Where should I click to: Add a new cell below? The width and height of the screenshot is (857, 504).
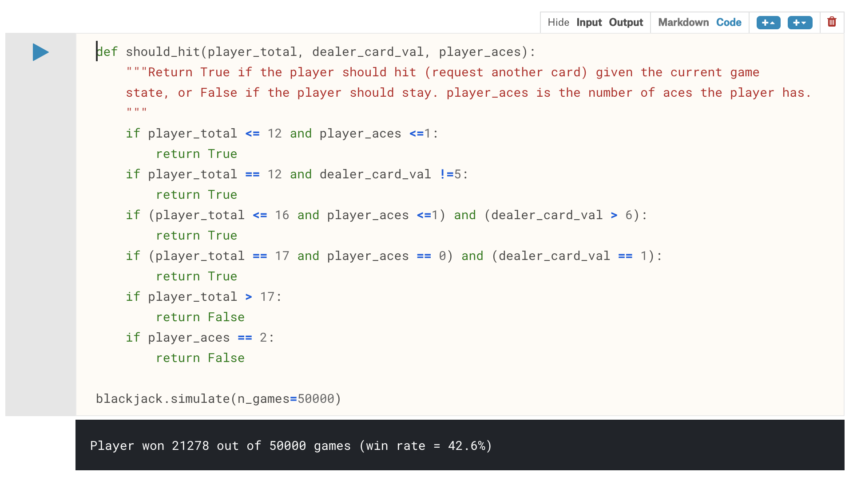(x=800, y=23)
